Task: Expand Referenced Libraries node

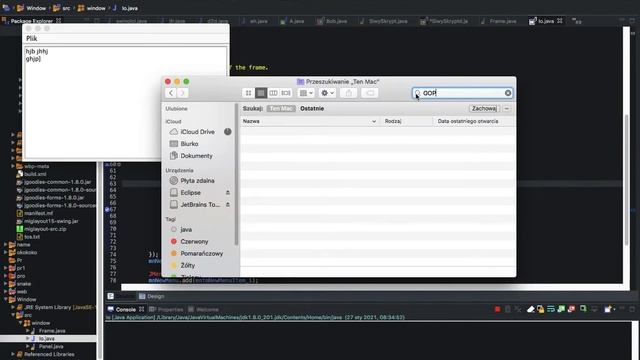Action: pyautogui.click(x=13, y=354)
